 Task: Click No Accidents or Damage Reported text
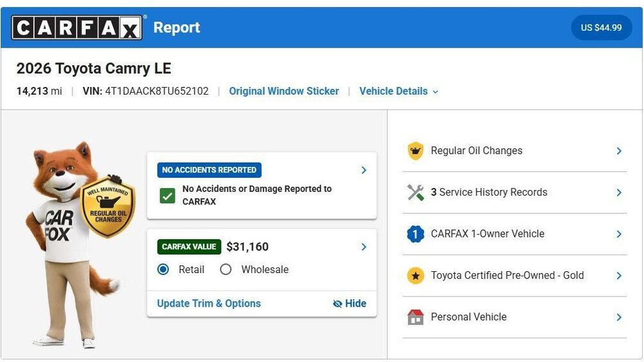click(x=257, y=195)
